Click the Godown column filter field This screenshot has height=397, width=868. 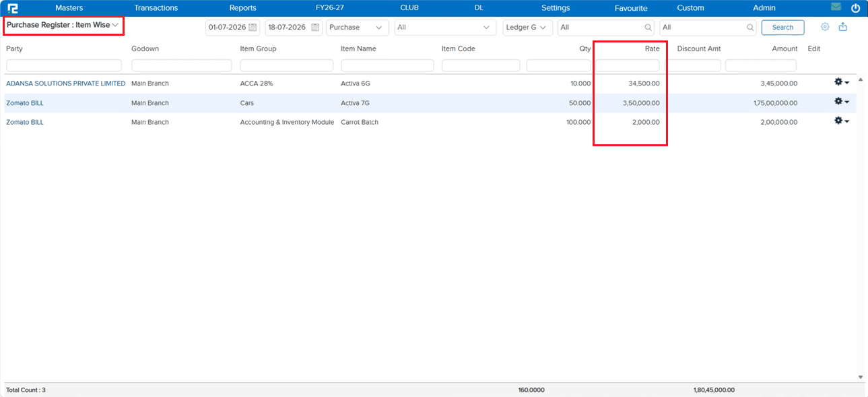pos(182,65)
